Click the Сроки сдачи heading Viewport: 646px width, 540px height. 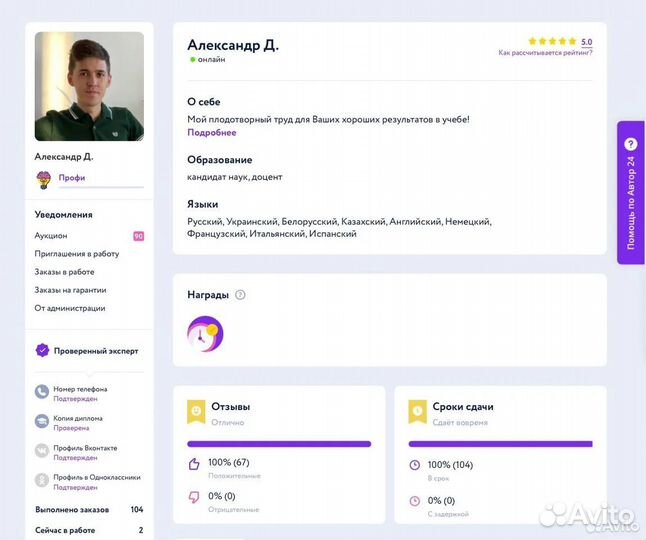[x=463, y=407]
